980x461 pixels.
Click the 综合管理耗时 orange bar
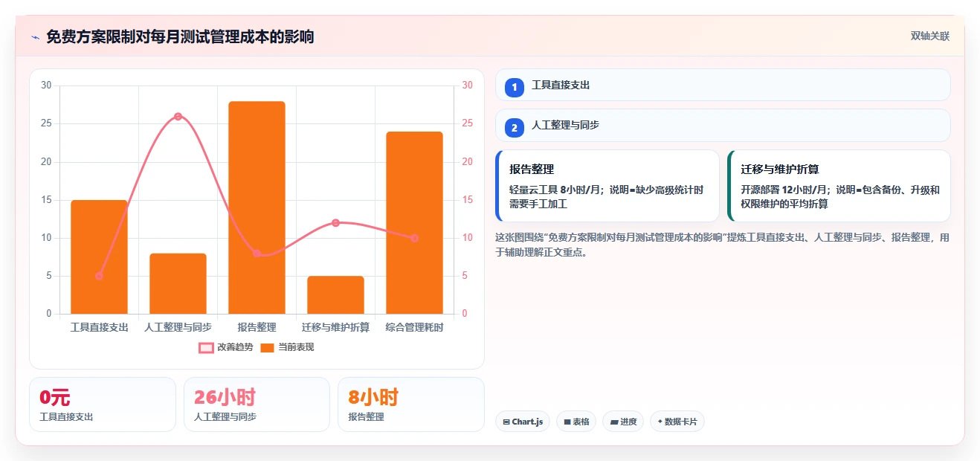414,222
